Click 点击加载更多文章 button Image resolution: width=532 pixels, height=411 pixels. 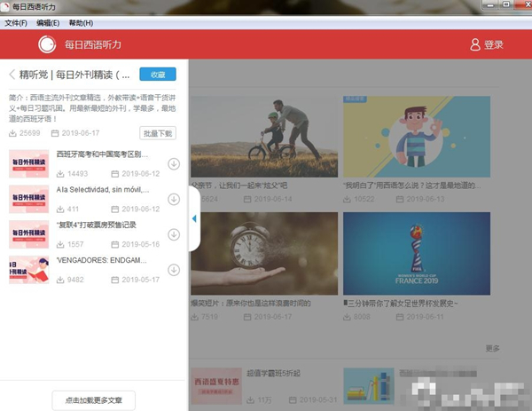pyautogui.click(x=94, y=400)
